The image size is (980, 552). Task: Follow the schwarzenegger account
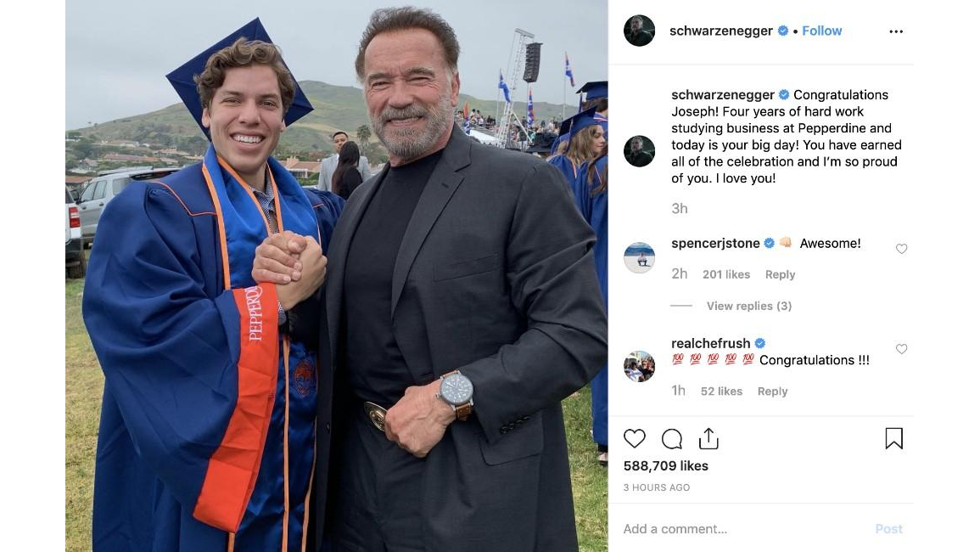point(821,31)
